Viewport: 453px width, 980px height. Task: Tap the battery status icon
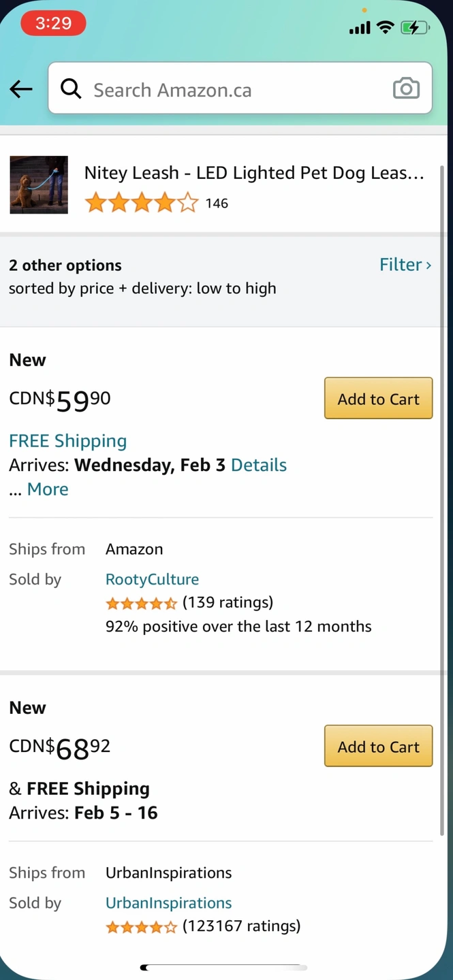point(414,28)
